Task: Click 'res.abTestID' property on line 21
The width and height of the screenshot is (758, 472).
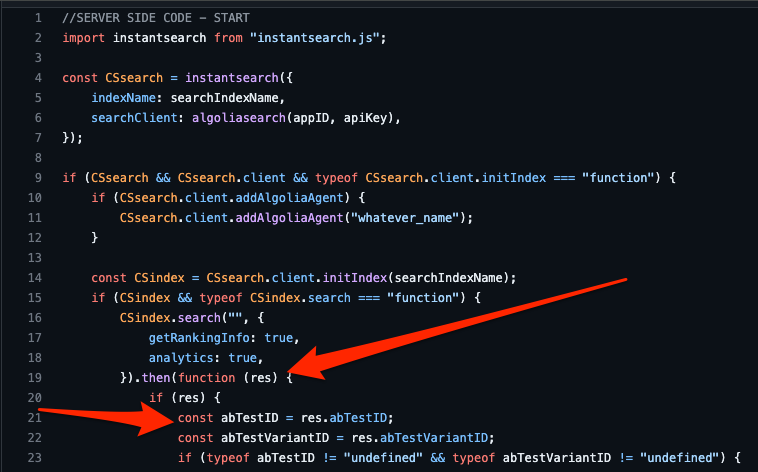Action: coord(344,418)
